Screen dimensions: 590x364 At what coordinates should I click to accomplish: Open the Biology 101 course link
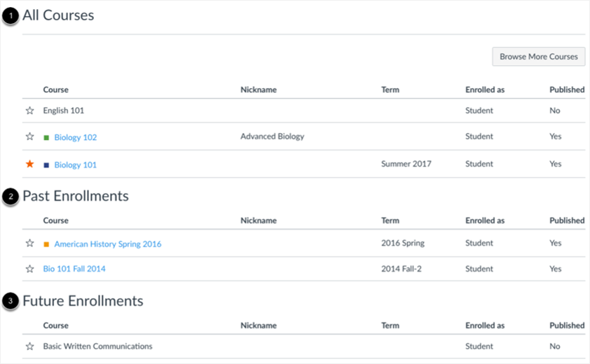pyautogui.click(x=75, y=165)
